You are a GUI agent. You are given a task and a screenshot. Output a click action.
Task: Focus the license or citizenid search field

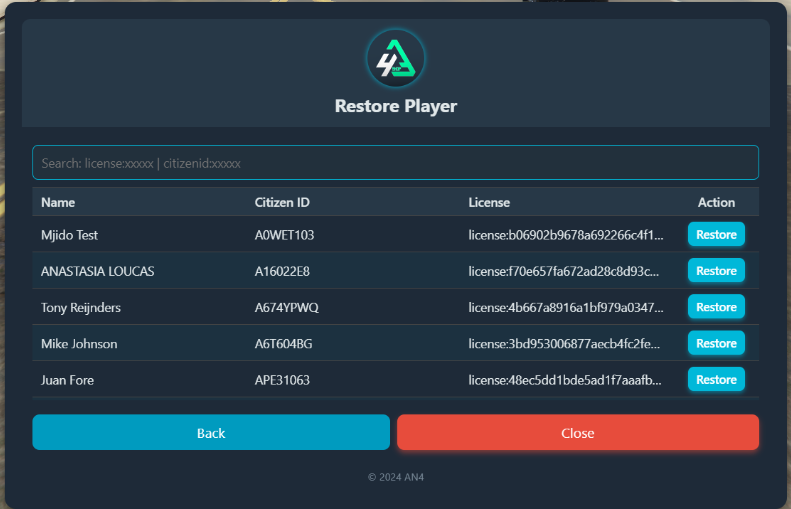click(x=396, y=163)
